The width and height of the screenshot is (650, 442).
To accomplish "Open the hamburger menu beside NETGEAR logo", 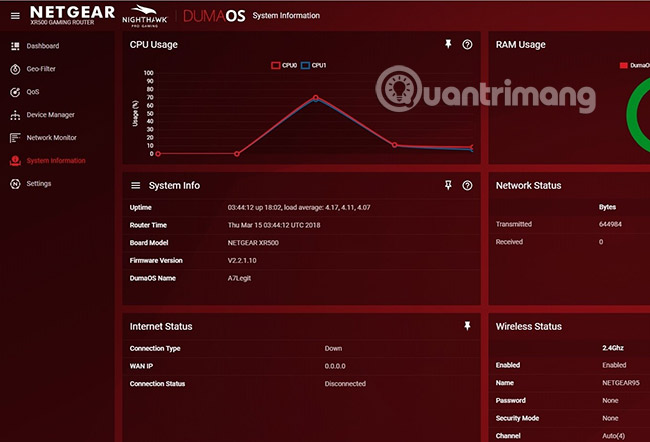I will (x=14, y=15).
